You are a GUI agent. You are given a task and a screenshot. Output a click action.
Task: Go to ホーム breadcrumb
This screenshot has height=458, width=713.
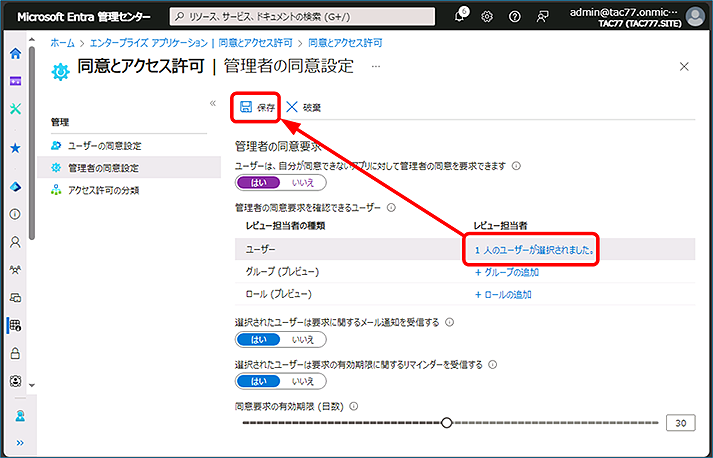coord(62,43)
